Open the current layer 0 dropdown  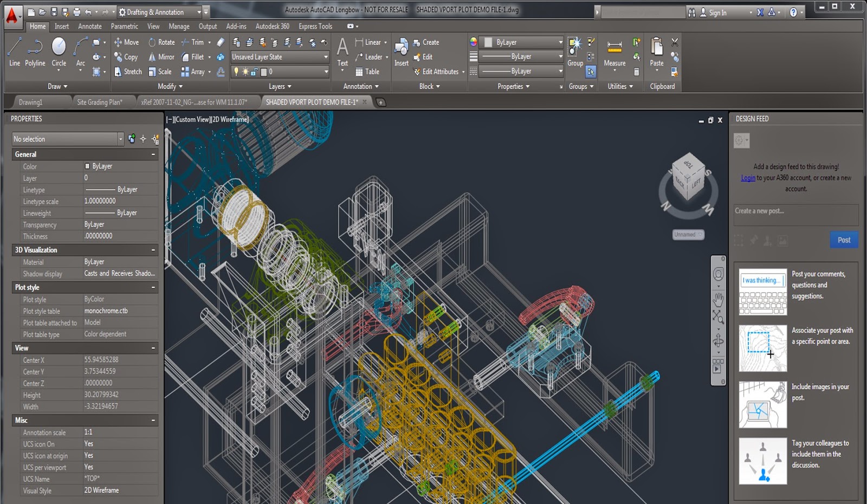pyautogui.click(x=280, y=72)
